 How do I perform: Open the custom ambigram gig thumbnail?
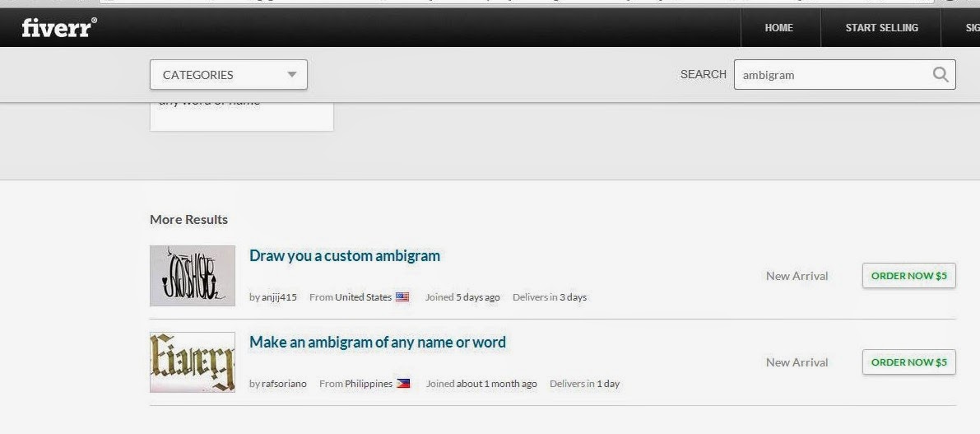[193, 276]
